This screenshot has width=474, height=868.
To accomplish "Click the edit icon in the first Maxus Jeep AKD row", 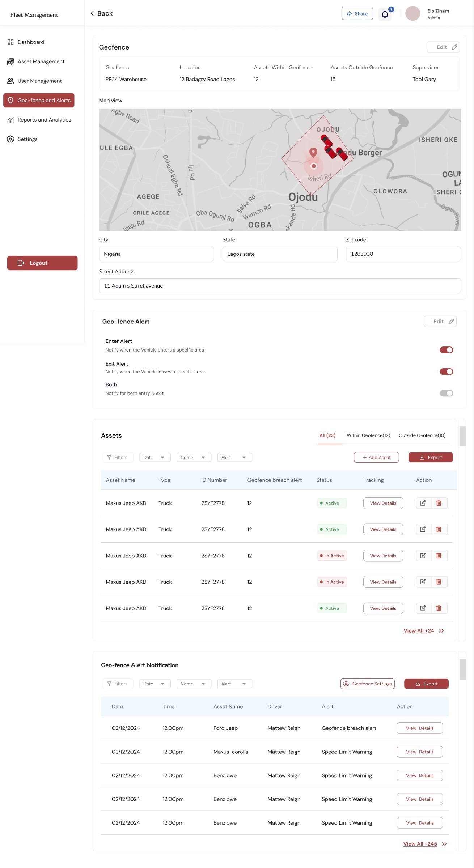I will click(x=423, y=503).
